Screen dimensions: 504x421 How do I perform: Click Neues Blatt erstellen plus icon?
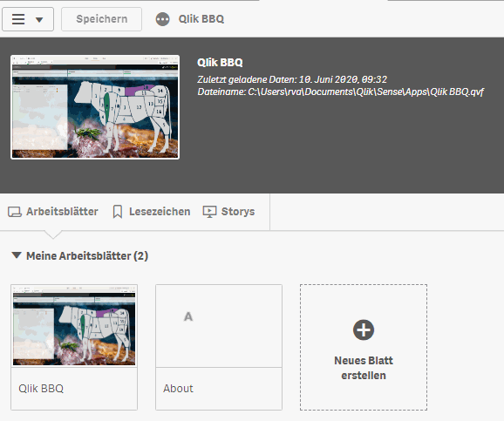click(x=364, y=329)
